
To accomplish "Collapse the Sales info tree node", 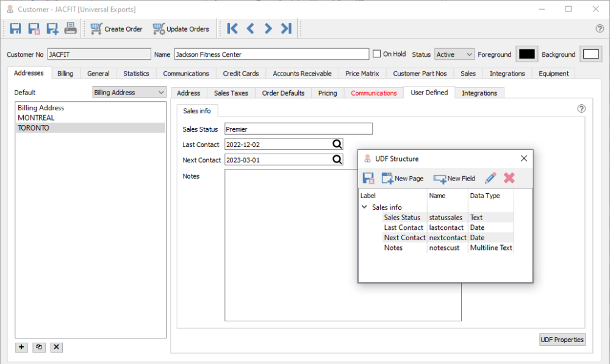I will 364,207.
